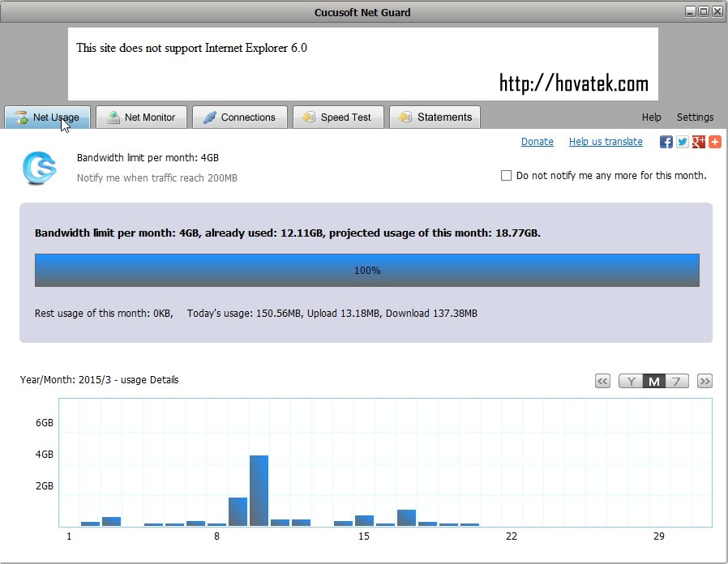The width and height of the screenshot is (728, 564).
Task: Click the 100% bandwidth usage progress bar
Action: (366, 270)
